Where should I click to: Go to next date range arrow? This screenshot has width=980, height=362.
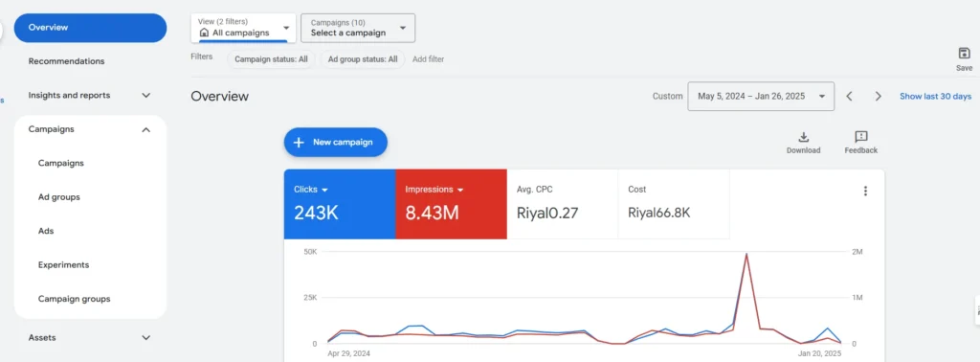click(x=879, y=97)
